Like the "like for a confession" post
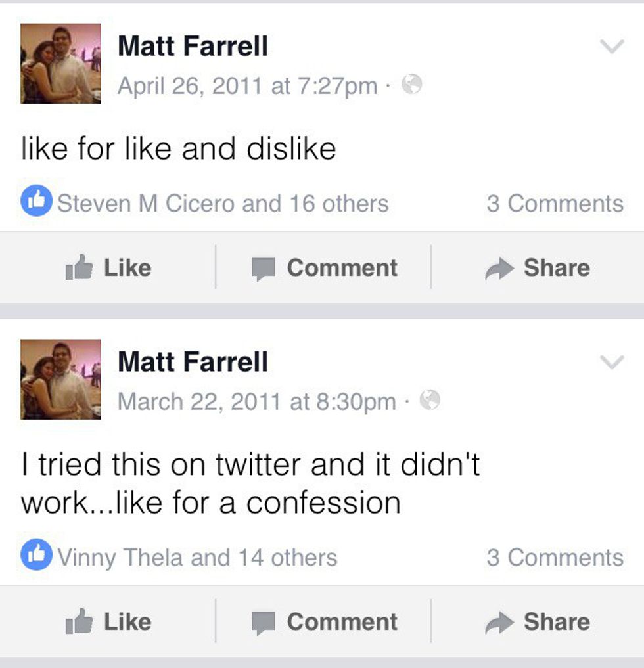 coord(108,622)
